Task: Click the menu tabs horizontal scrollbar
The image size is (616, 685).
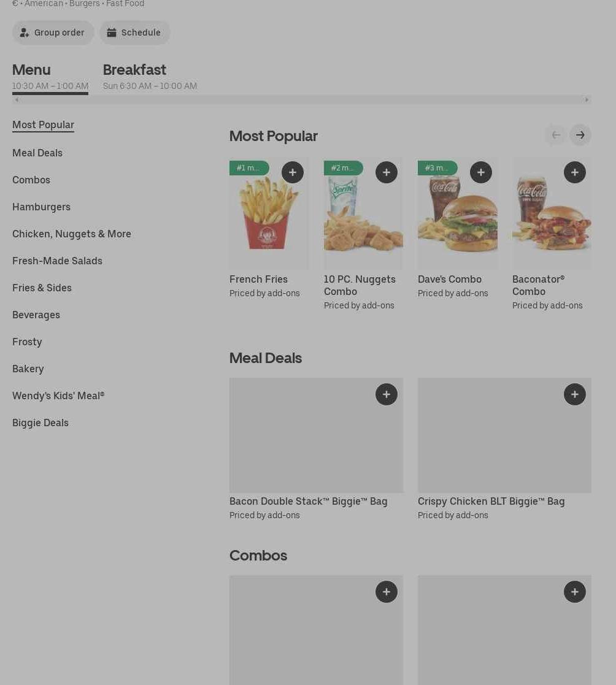Action: pyautogui.click(x=302, y=99)
